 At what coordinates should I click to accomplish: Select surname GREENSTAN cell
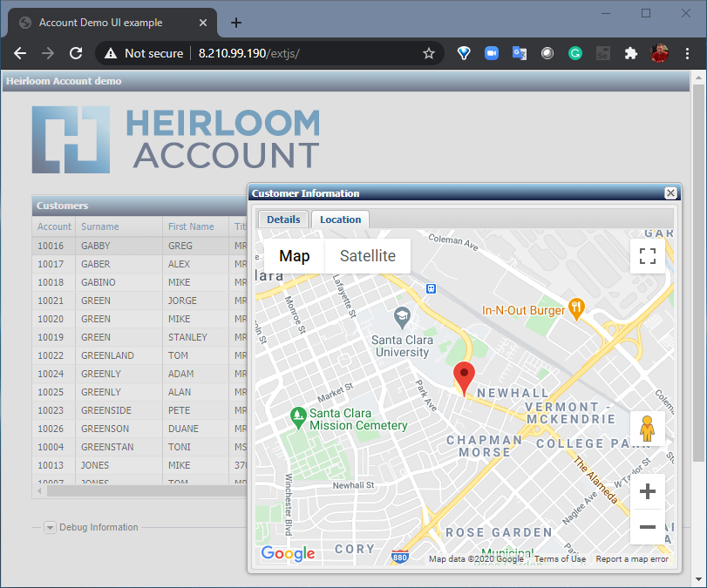point(119,447)
